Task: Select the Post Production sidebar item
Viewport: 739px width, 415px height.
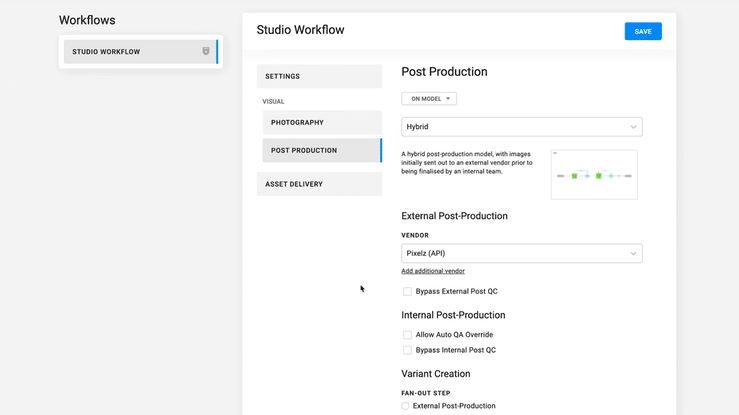Action: coord(322,151)
